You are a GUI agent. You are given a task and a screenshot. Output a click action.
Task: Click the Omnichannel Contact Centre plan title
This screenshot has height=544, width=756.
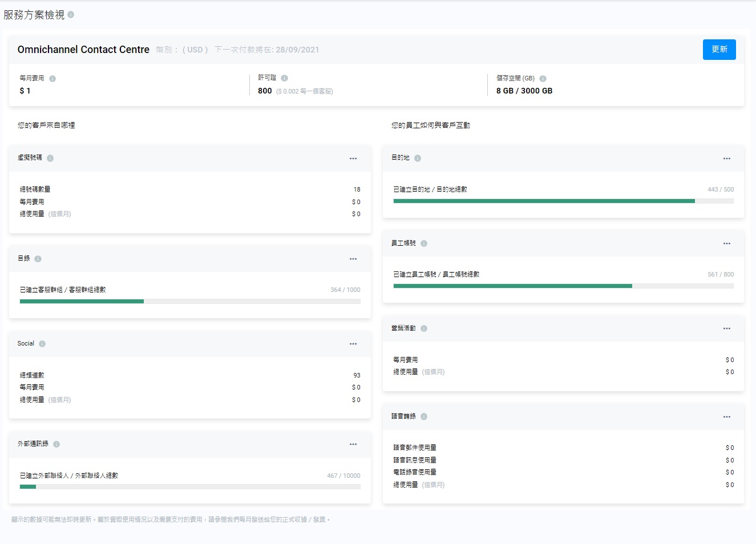tap(83, 50)
